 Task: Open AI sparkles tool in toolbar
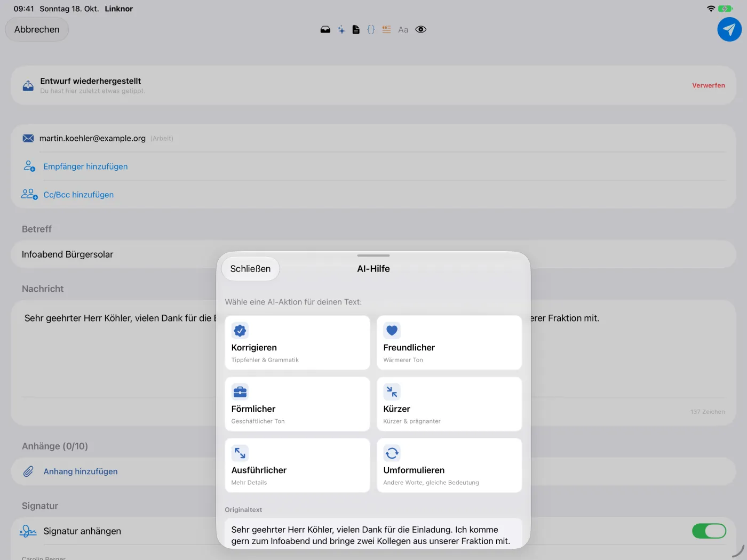[x=341, y=30]
